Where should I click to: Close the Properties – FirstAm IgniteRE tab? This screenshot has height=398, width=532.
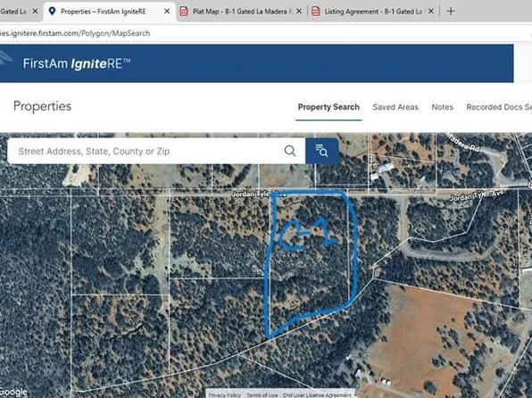pyautogui.click(x=167, y=12)
